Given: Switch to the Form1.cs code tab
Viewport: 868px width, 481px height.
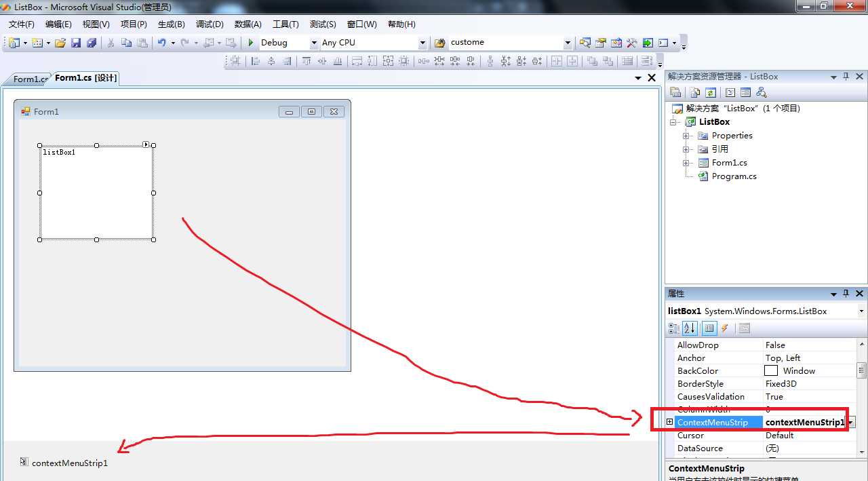Looking at the screenshot, I should click(x=28, y=79).
